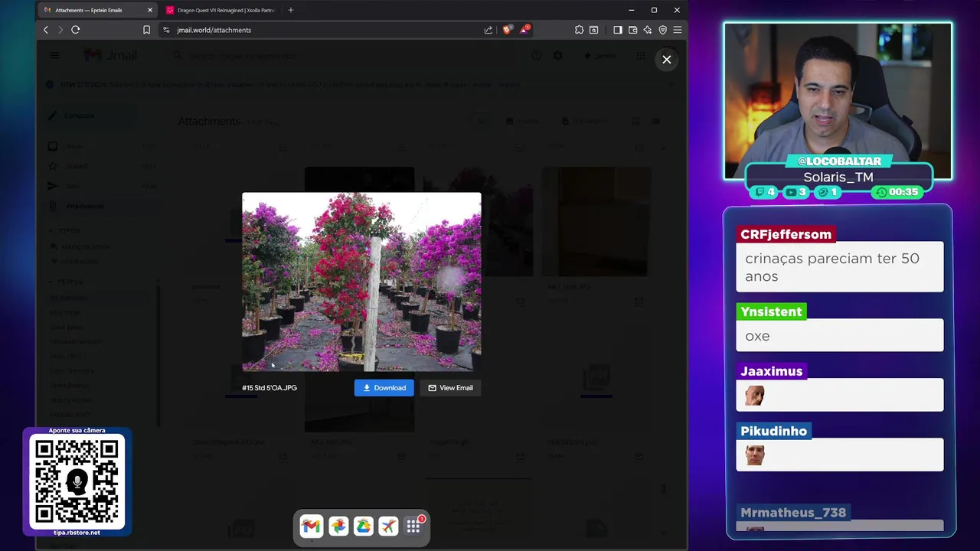Viewport: 980px width, 551px height.
Task: Open the Brave VPN panel
Action: point(663,30)
